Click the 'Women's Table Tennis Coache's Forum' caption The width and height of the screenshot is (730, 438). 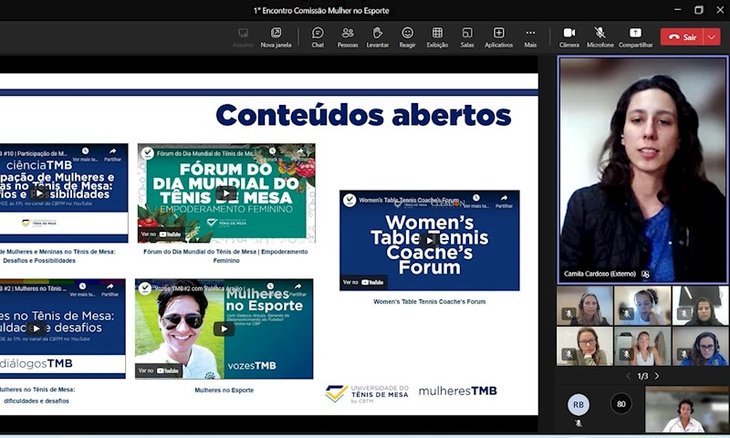click(x=429, y=302)
